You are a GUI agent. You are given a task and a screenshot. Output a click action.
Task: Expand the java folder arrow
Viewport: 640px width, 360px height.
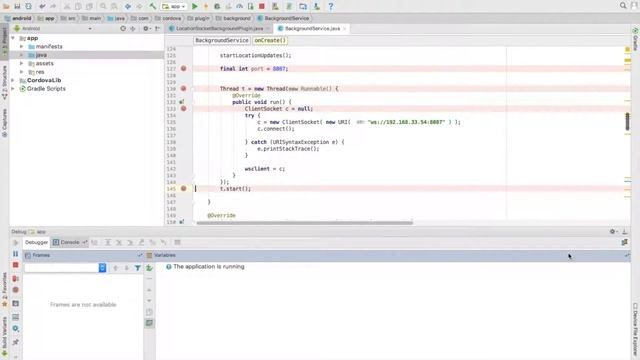pos(22,55)
